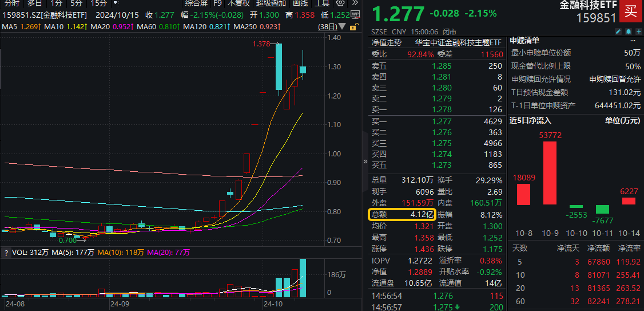Switch to 分时 intraday view
Image resolution: width=644 pixels, height=311 pixels.
(x=11, y=3)
